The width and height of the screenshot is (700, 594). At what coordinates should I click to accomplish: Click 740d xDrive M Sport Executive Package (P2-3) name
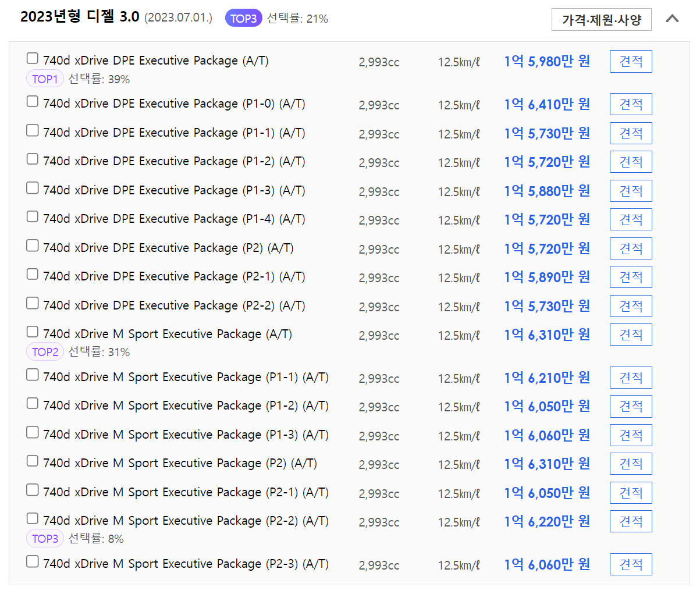click(186, 564)
